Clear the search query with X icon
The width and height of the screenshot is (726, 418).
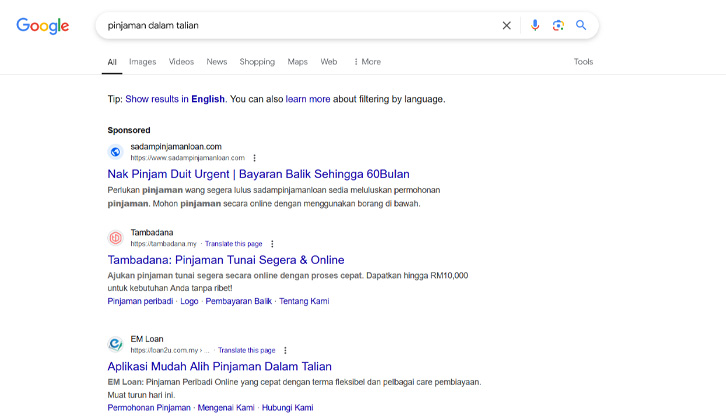[507, 25]
